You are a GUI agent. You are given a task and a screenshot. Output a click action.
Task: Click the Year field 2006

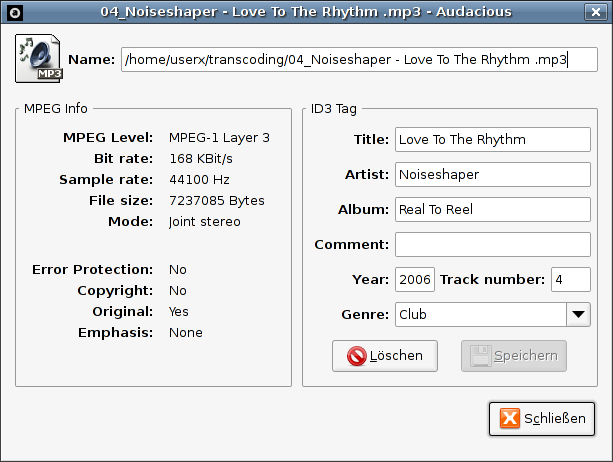(x=415, y=279)
